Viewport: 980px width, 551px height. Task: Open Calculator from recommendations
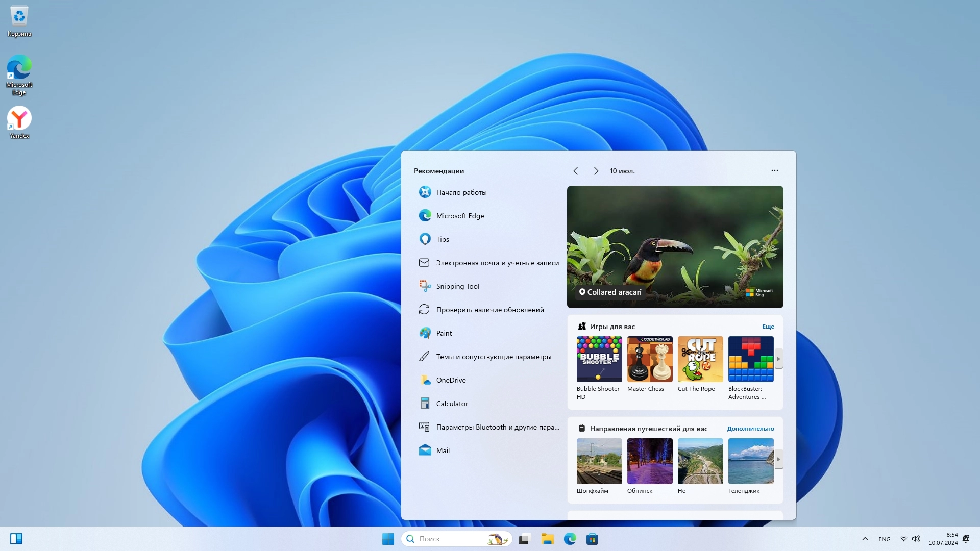click(452, 404)
